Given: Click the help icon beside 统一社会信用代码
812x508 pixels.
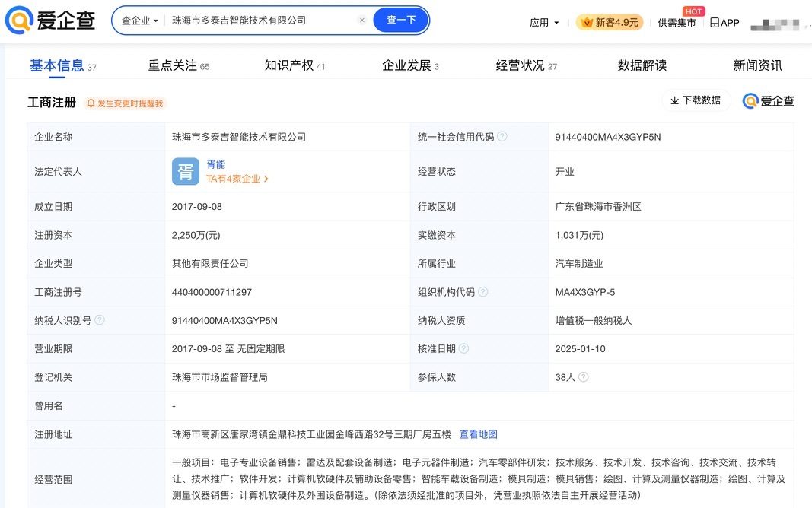Looking at the screenshot, I should (x=502, y=137).
